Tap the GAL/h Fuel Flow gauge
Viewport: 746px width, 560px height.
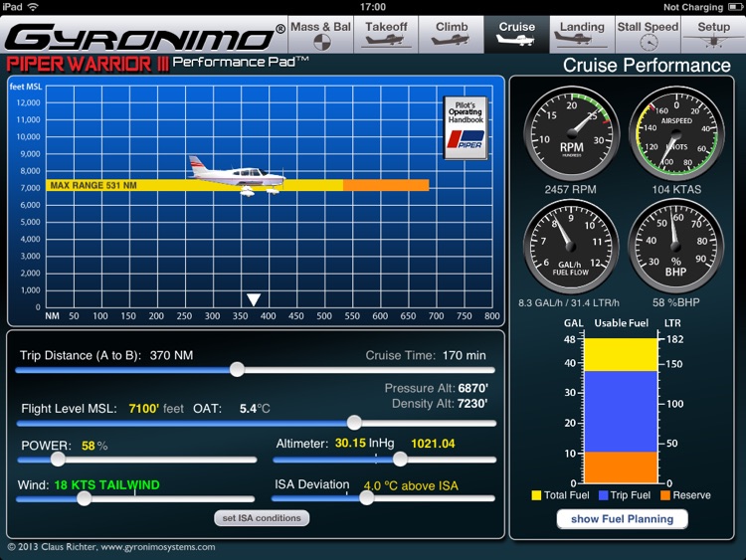pyautogui.click(x=571, y=246)
